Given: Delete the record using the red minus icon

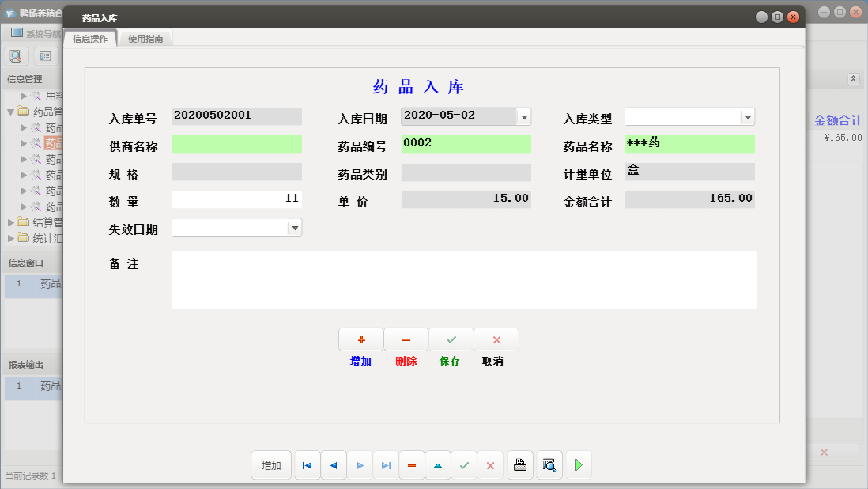Looking at the screenshot, I should [412, 465].
